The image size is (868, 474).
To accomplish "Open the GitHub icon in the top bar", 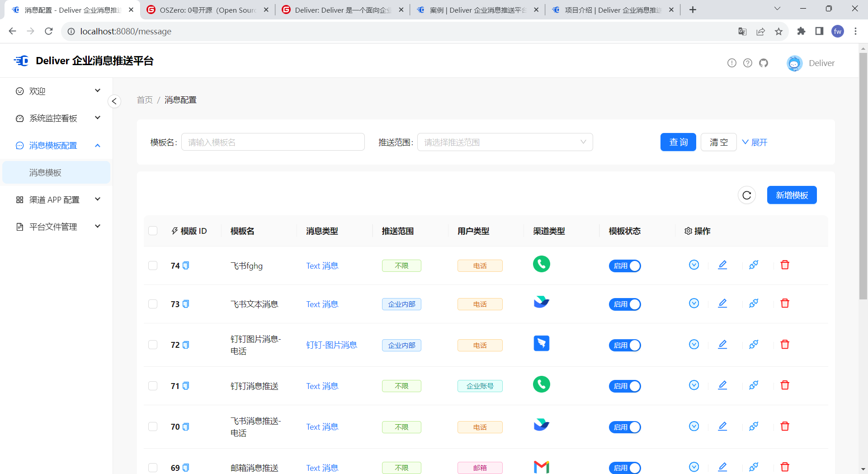I will coord(764,63).
